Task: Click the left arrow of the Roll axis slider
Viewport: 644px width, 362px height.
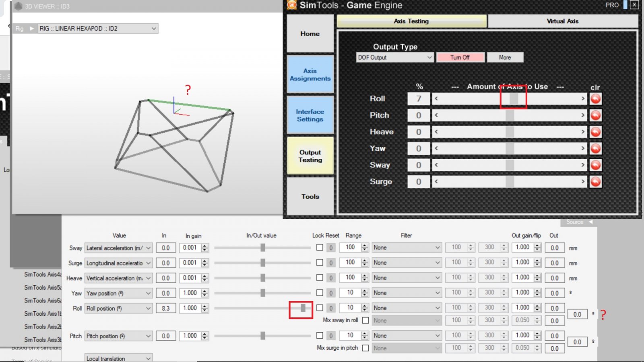Action: point(436,99)
